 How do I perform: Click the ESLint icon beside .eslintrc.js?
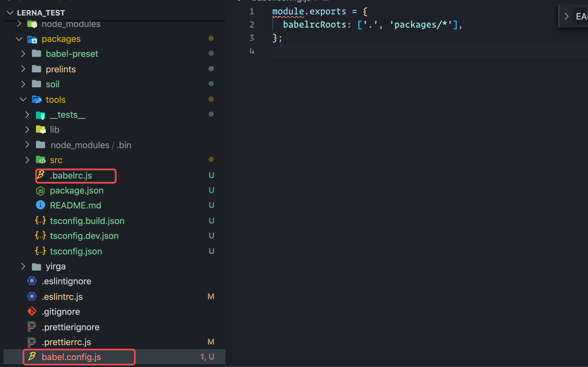point(32,296)
